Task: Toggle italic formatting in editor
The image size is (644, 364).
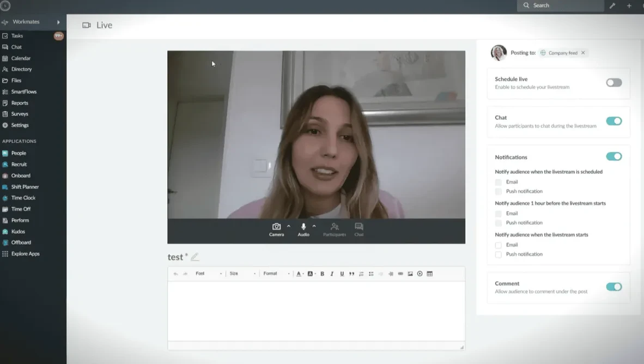Action: (x=332, y=274)
